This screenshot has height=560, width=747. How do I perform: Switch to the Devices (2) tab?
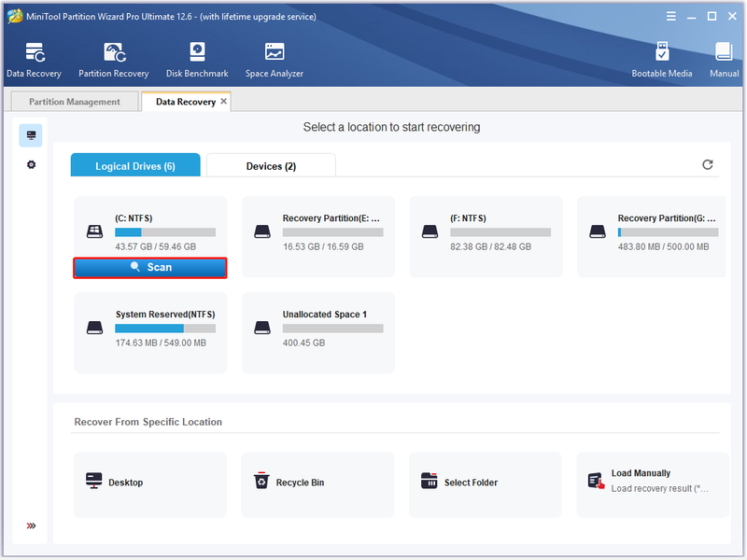coord(271,166)
